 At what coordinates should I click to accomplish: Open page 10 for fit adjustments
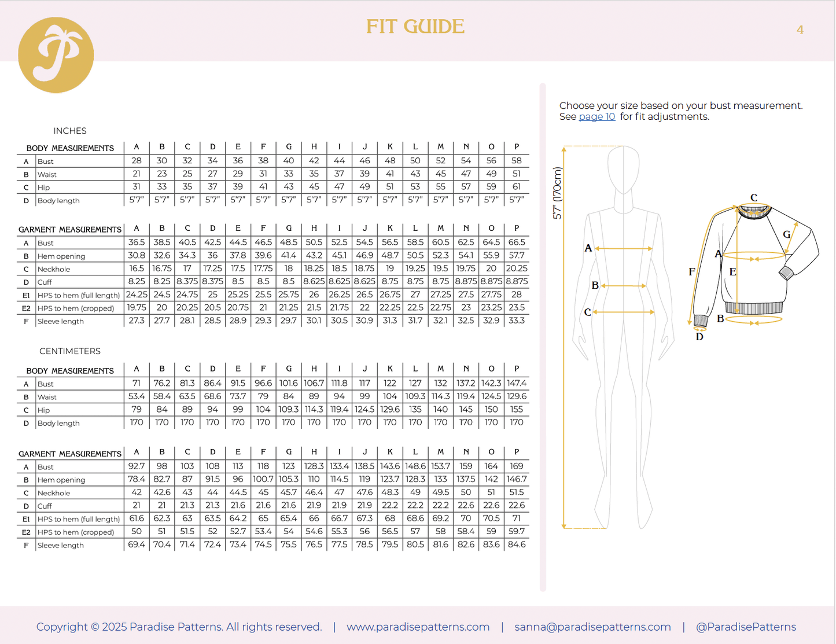pos(596,116)
